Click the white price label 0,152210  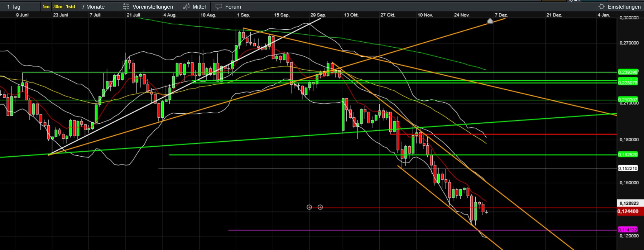(628, 168)
